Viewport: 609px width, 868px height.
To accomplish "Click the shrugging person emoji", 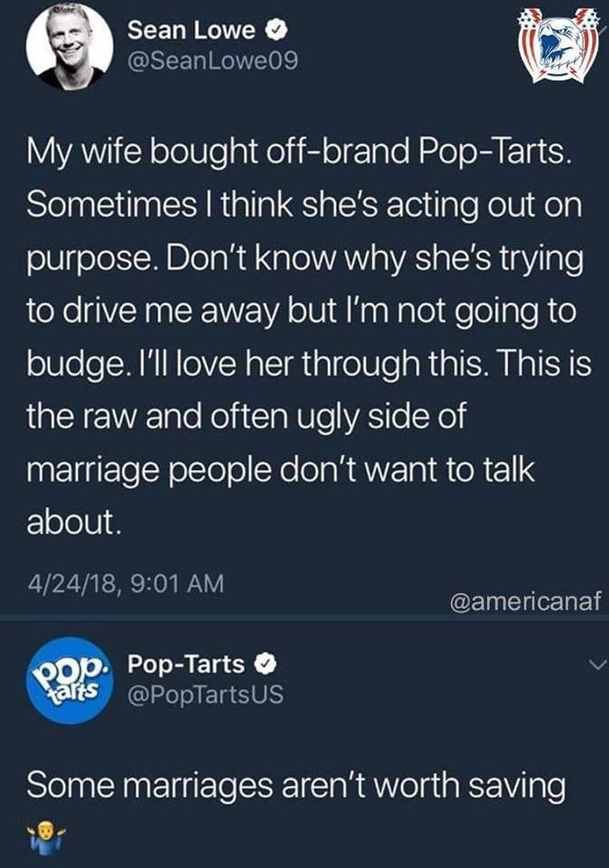I will click(46, 836).
